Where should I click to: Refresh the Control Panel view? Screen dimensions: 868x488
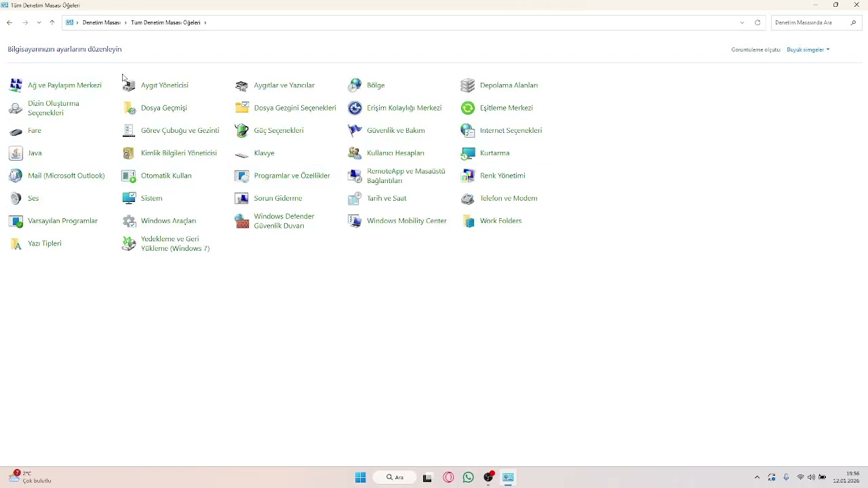pos(757,22)
